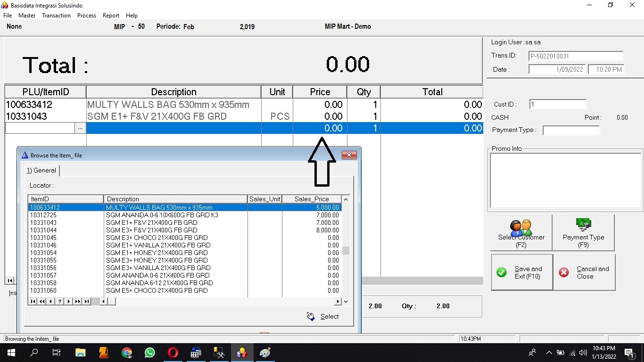This screenshot has height=362, width=644.
Task: Jump to last record in item browser
Action: (87, 301)
